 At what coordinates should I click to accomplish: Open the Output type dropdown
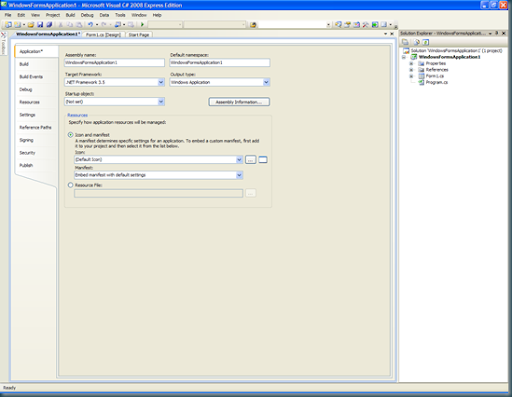pos(266,82)
